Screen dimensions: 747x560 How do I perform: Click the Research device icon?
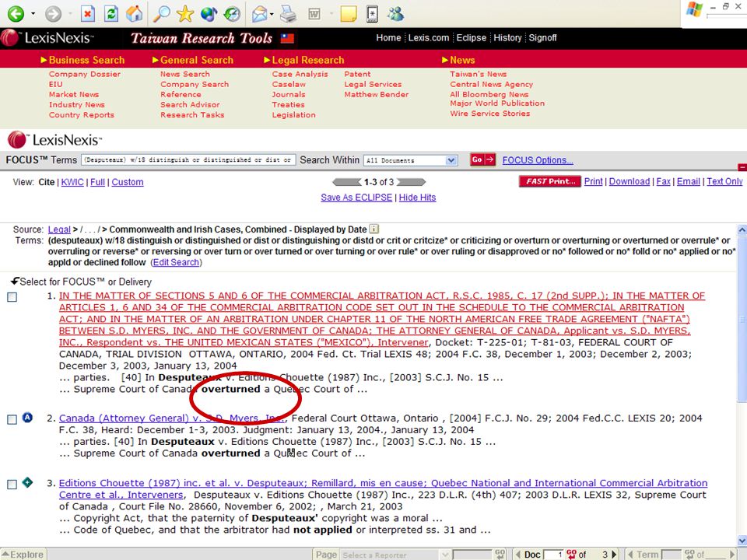pos(372,14)
